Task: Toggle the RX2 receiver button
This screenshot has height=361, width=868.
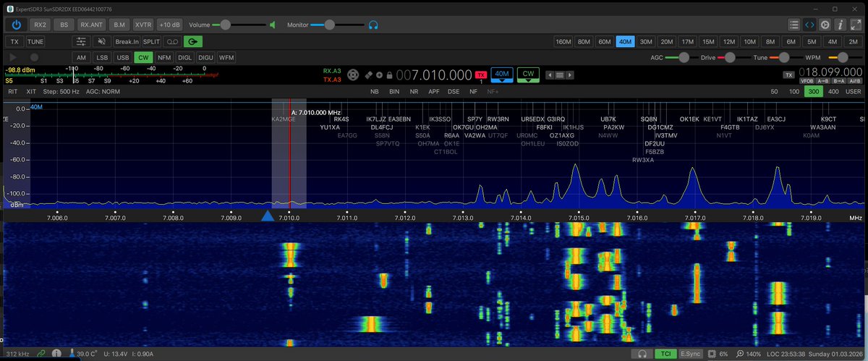Action: point(40,25)
